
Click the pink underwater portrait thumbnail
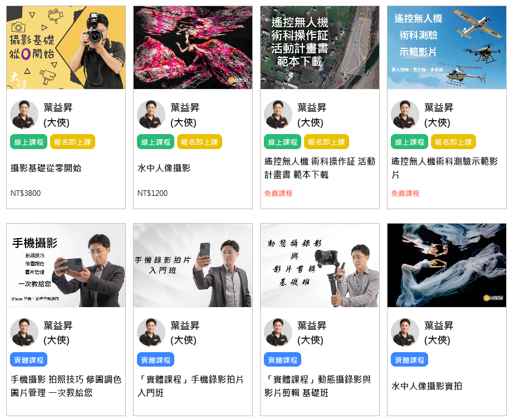(193, 47)
